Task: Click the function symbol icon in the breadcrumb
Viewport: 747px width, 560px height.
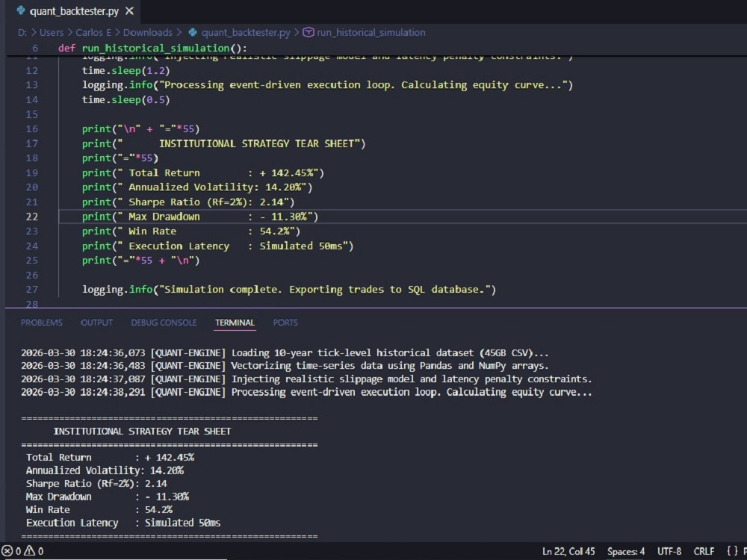Action: [x=309, y=32]
